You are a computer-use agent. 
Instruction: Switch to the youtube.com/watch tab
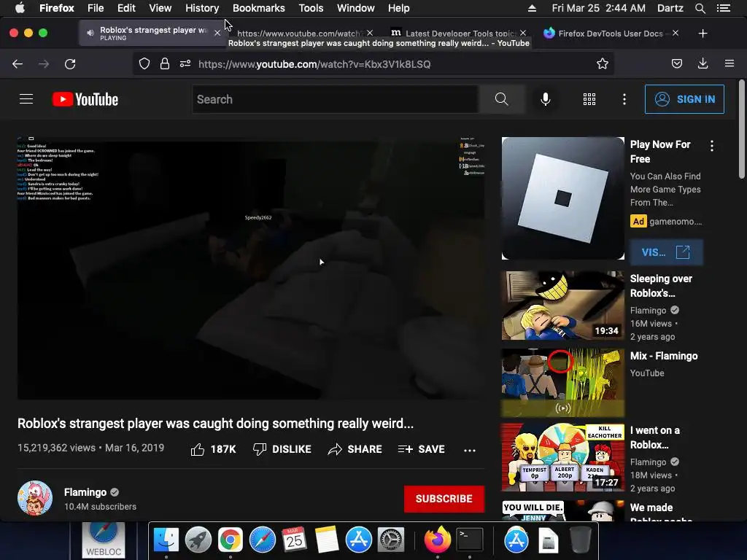pos(300,34)
